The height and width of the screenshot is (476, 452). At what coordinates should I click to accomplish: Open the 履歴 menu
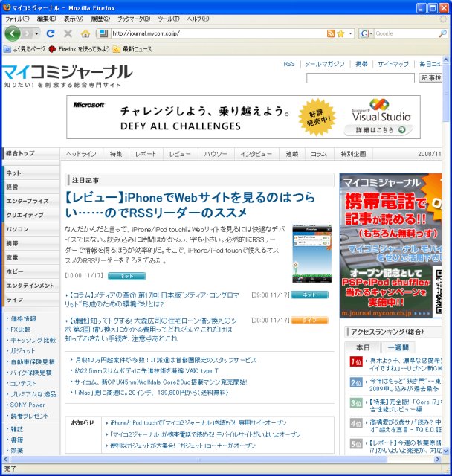(x=100, y=19)
